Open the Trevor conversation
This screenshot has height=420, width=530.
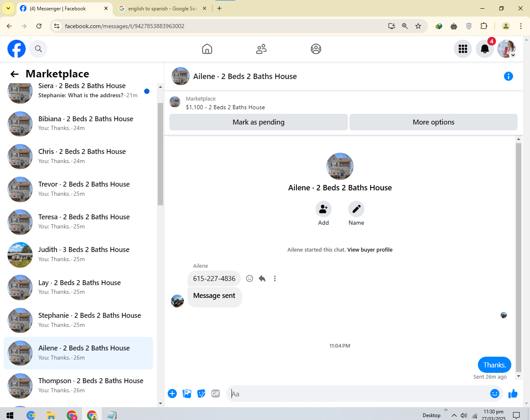click(79, 189)
